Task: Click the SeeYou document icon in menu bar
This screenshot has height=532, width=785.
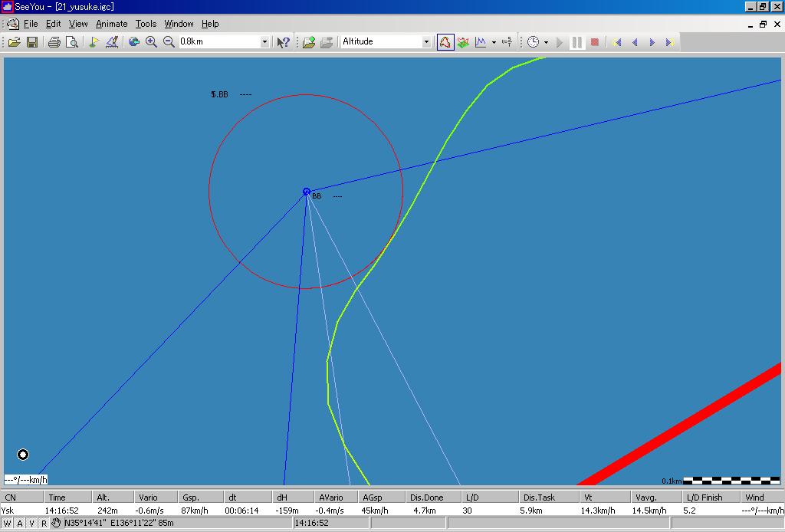Action: pyautogui.click(x=12, y=24)
